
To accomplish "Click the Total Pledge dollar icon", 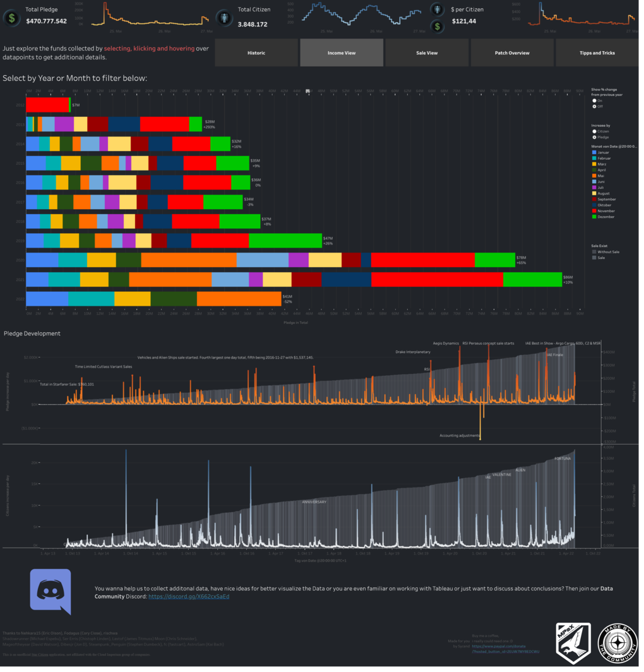I will click(12, 16).
